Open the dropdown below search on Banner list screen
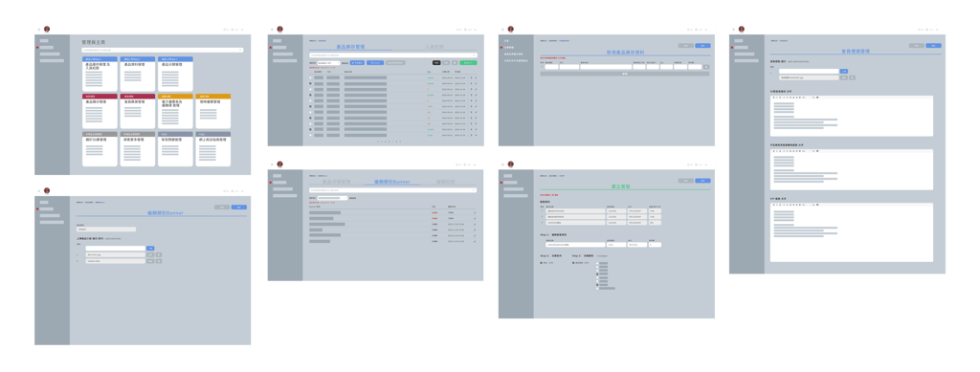This screenshot has height=372, width=980. [x=332, y=198]
